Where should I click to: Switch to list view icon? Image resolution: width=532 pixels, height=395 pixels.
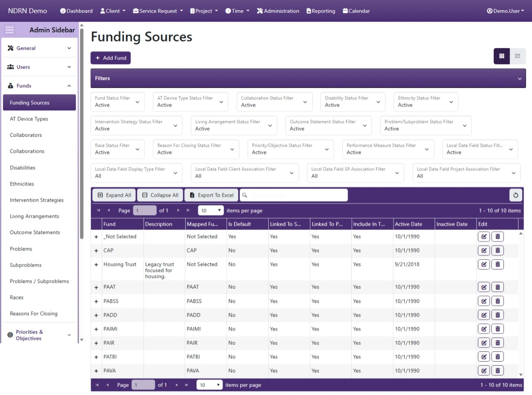[x=517, y=56]
